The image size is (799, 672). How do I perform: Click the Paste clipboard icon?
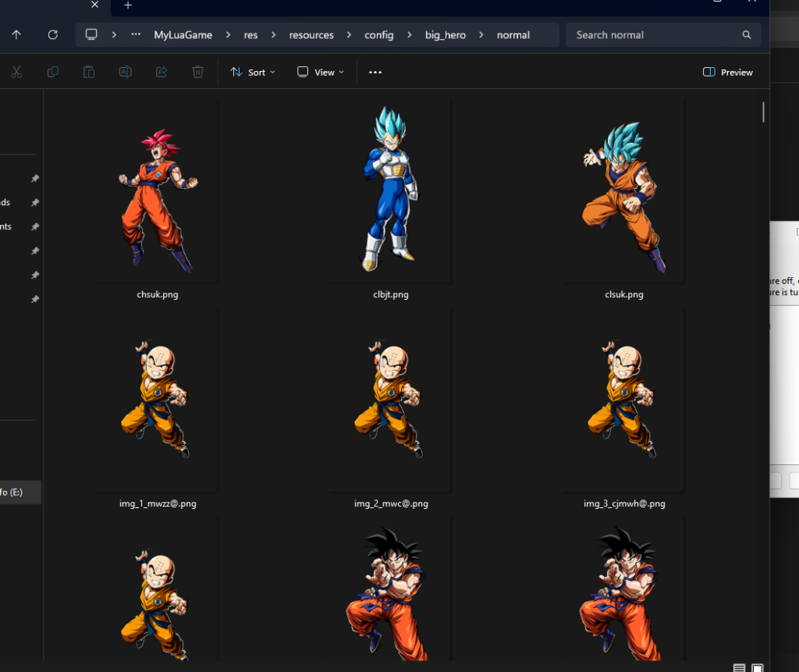pos(89,72)
